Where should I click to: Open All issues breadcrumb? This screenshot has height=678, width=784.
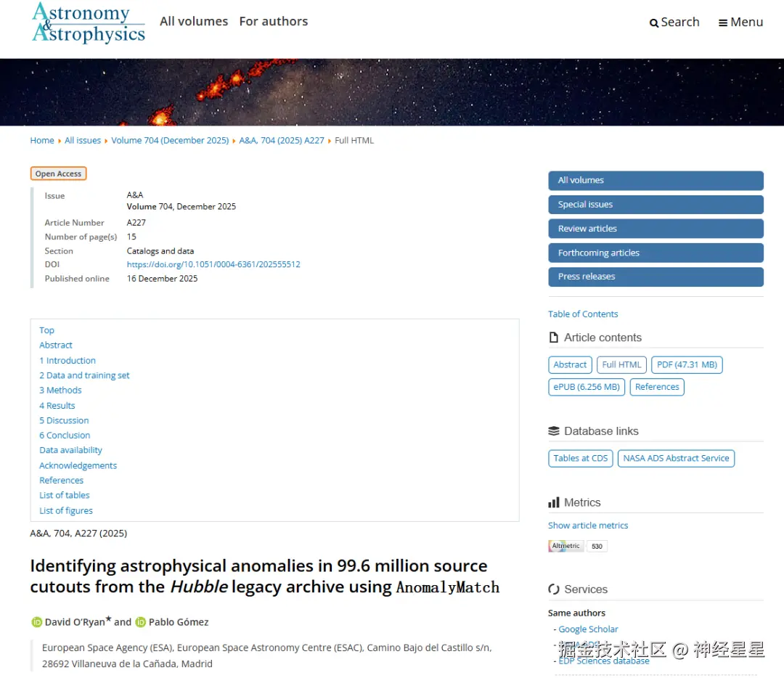(83, 141)
